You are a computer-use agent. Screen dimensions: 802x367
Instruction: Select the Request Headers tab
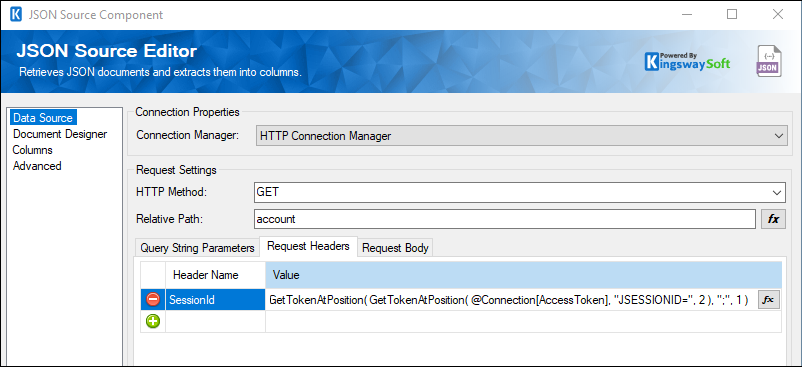[x=308, y=246]
